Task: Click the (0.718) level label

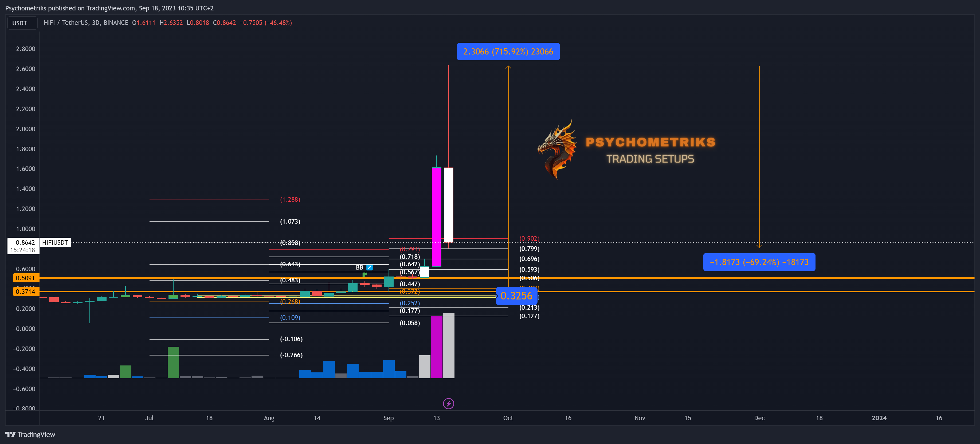Action: pyautogui.click(x=410, y=257)
